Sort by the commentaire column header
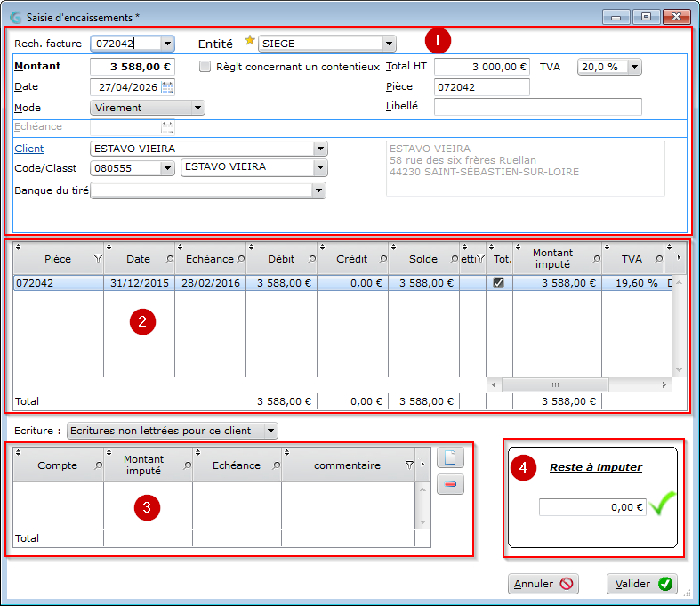 347,465
